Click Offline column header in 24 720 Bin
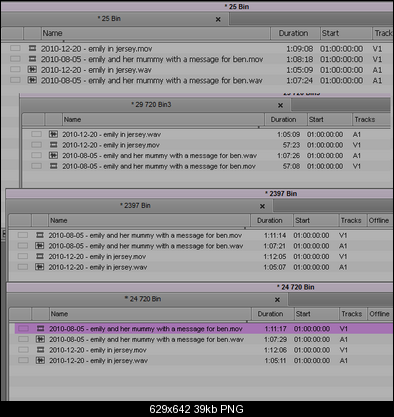This screenshot has height=417, width=394. [380, 314]
